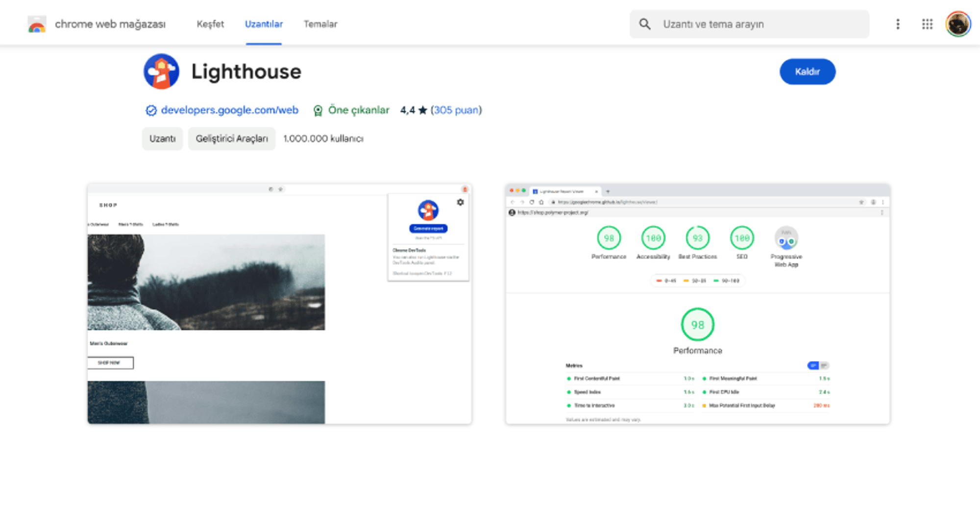Open the three-dot more options menu
The width and height of the screenshot is (980, 509).
point(898,24)
